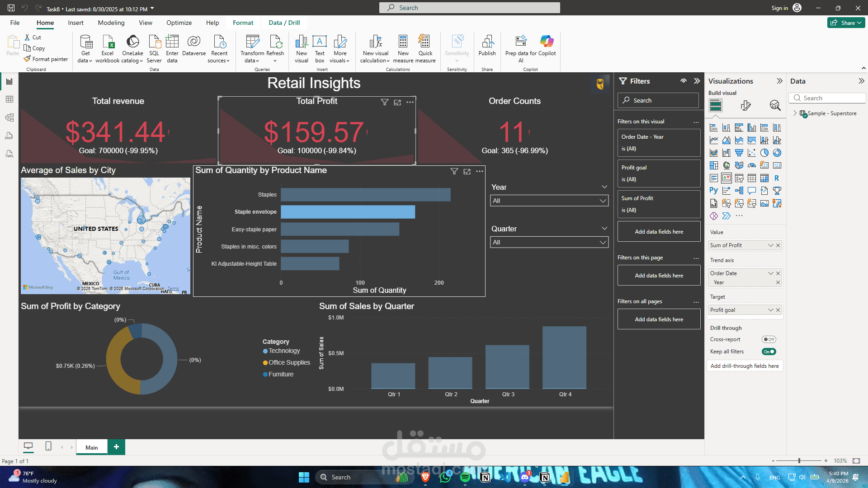Toggle the Filters pane eye icon

coord(684,81)
